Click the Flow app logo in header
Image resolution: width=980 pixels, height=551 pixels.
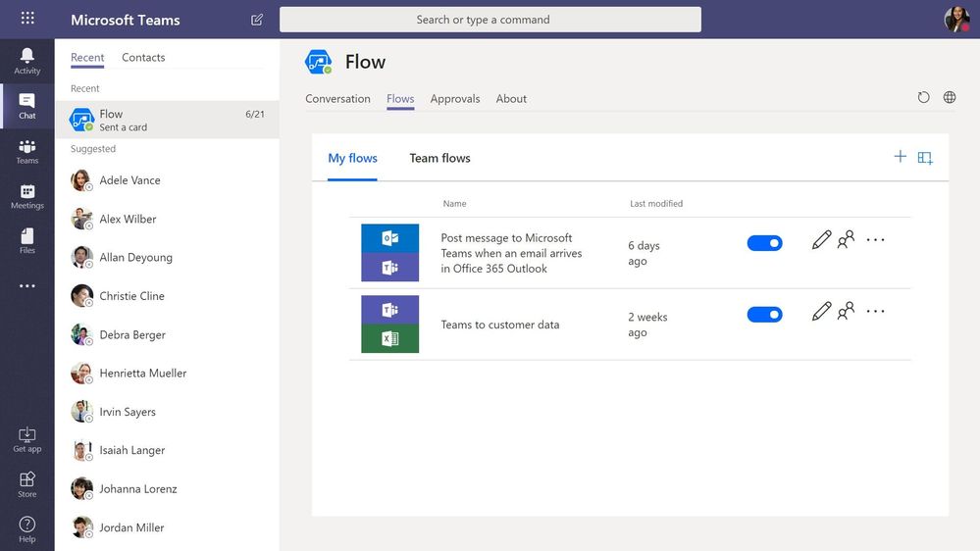[x=318, y=62]
